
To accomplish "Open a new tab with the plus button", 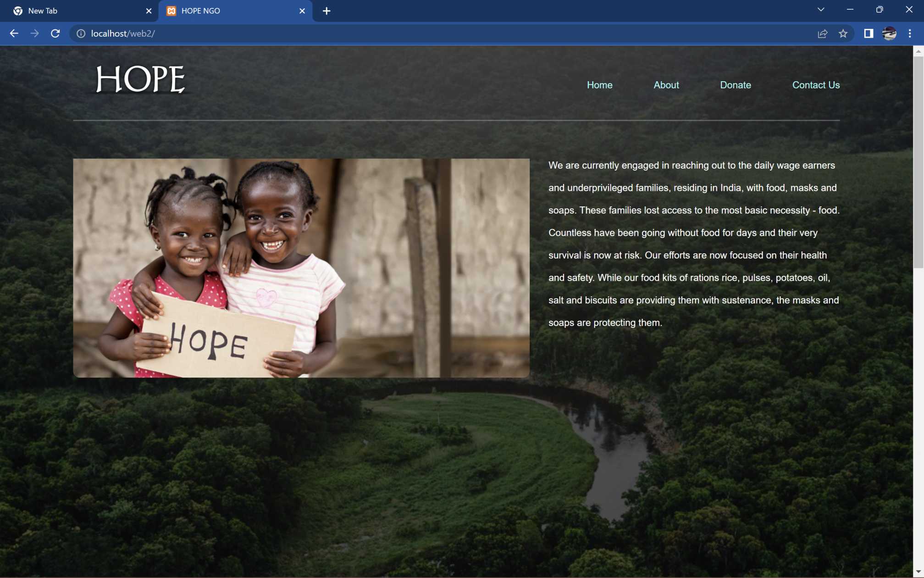I will point(326,11).
